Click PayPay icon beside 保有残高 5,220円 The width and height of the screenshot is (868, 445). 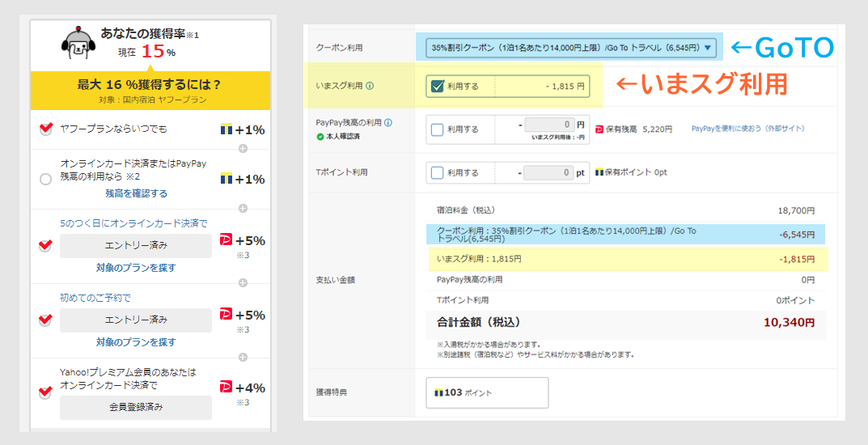tap(599, 129)
